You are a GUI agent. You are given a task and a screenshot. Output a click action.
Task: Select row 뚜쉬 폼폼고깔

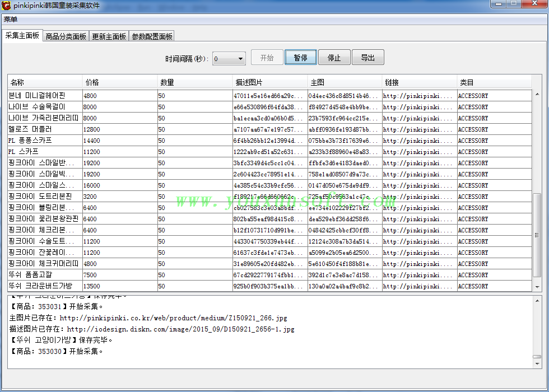269,275
